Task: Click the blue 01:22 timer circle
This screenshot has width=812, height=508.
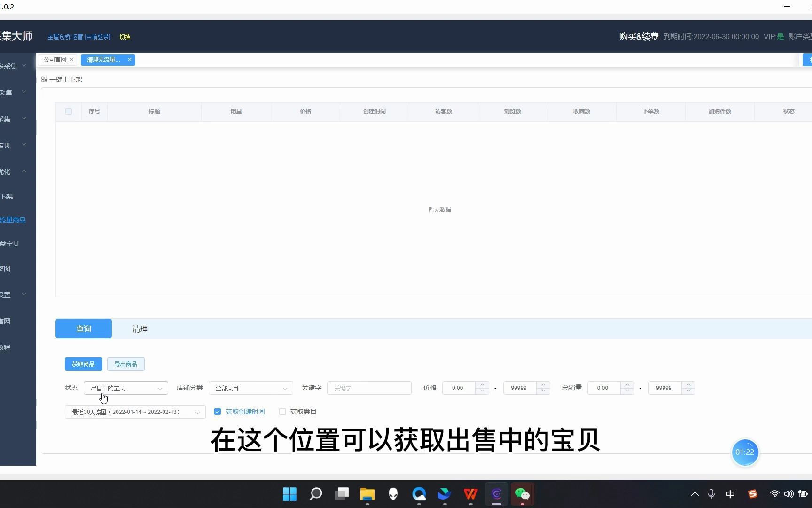Action: click(x=745, y=452)
